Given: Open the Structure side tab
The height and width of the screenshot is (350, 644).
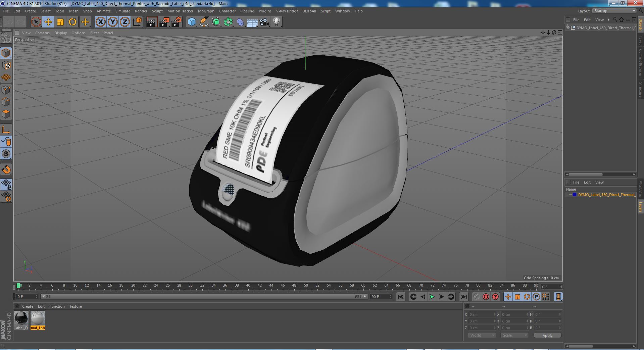Looking at the screenshot, I should point(641,90).
